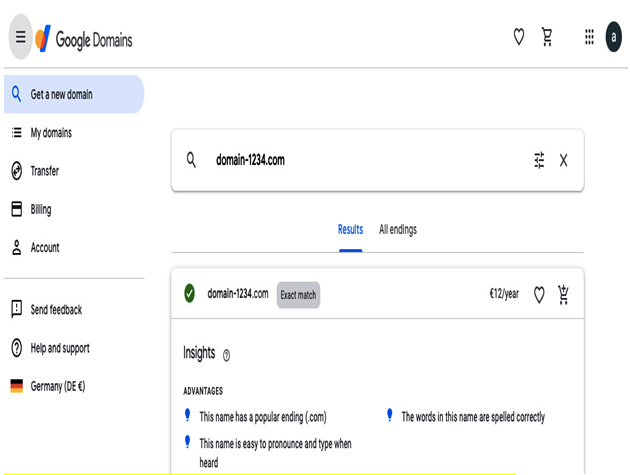The image size is (630, 475).
Task: Open the Google apps grid
Action: point(589,37)
